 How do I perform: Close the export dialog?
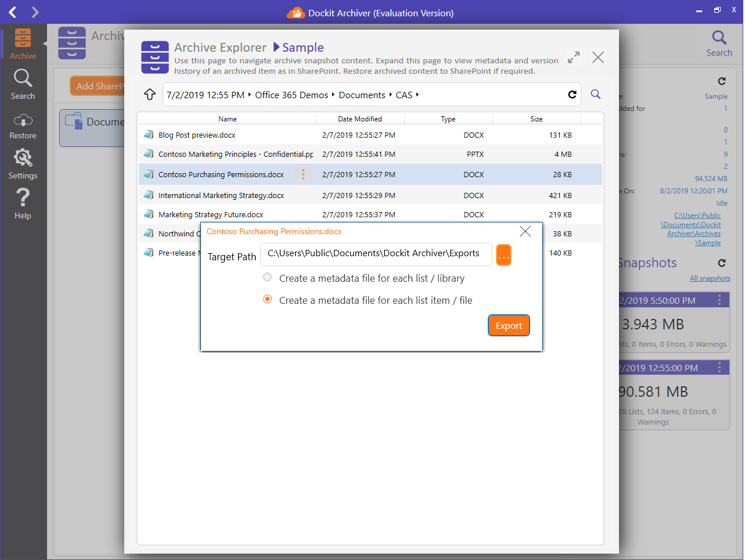[526, 231]
